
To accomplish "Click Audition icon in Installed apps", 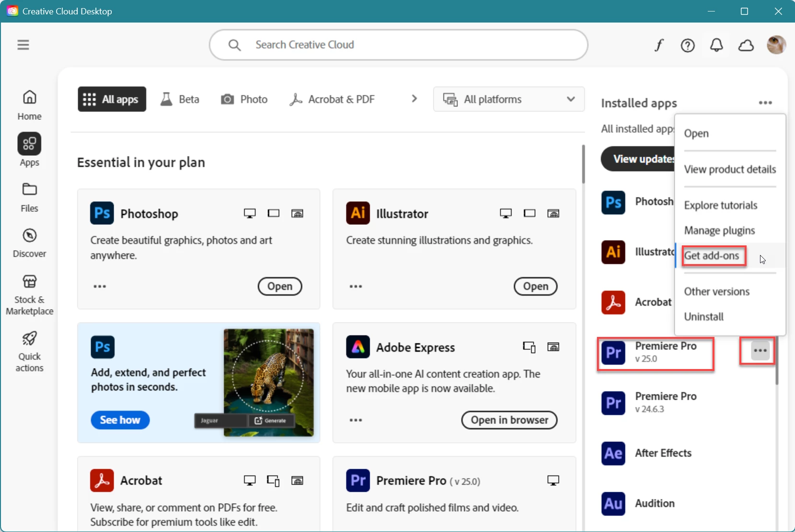I will pyautogui.click(x=613, y=504).
